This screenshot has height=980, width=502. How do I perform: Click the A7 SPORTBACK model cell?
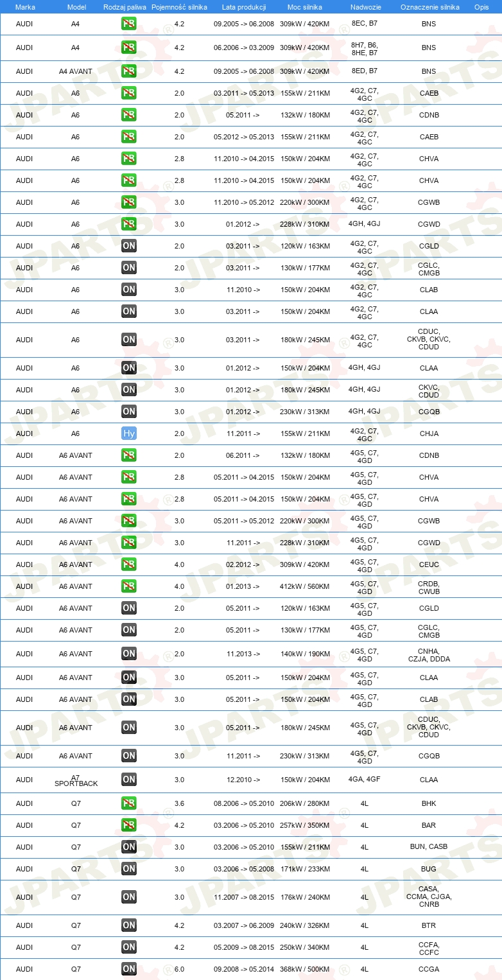pyautogui.click(x=76, y=780)
